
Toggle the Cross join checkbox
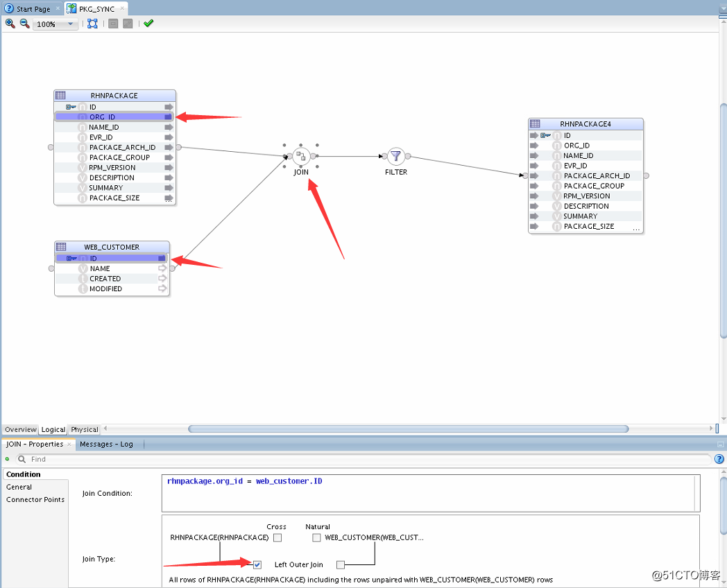click(x=277, y=537)
